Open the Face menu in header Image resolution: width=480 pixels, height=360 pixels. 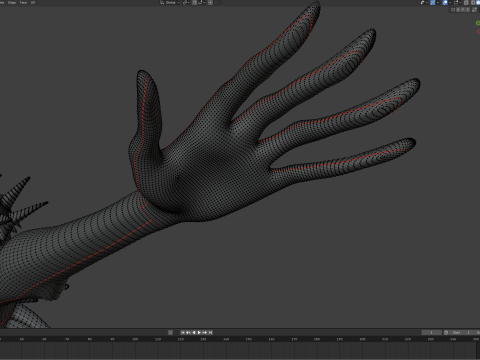23,2
